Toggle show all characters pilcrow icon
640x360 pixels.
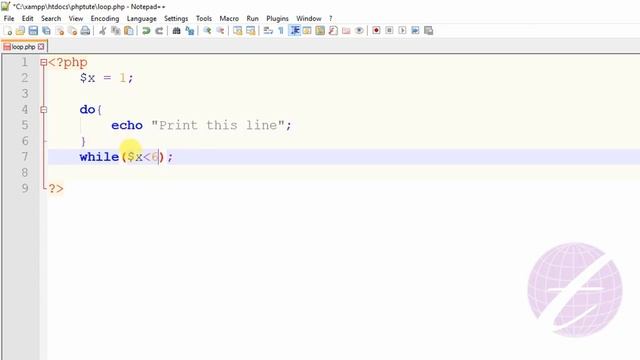(x=281, y=31)
